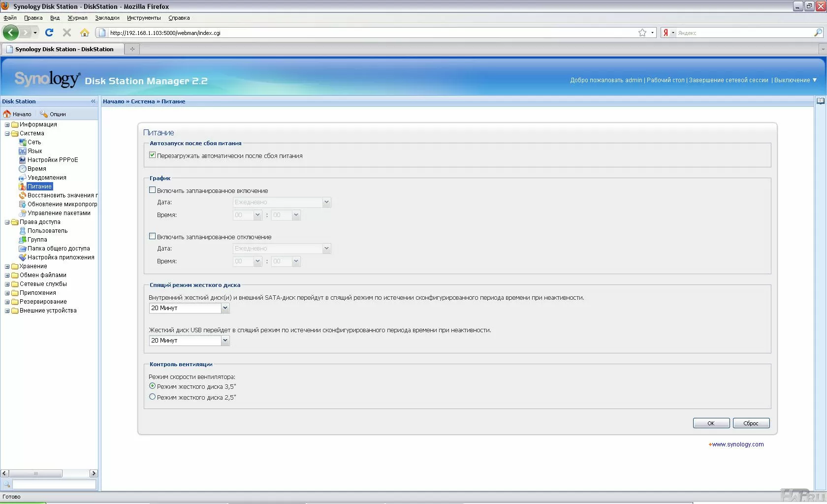Open the Инструменты menu

(x=144, y=18)
